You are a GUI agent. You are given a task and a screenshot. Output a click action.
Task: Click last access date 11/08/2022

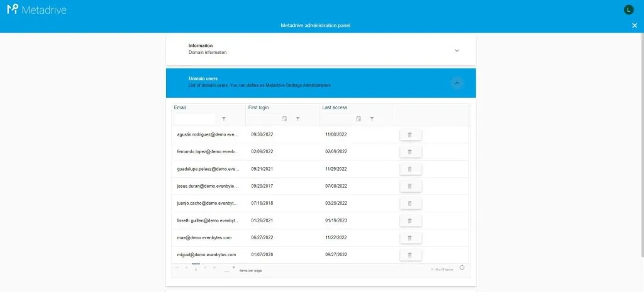tap(336, 134)
